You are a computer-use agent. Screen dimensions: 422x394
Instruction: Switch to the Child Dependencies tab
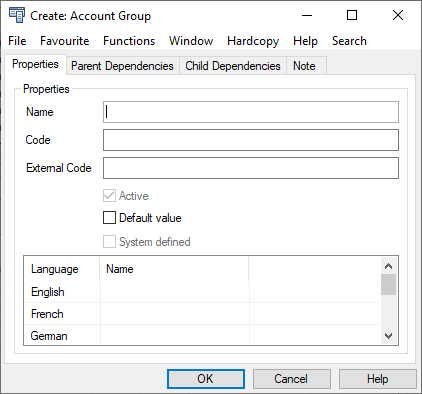click(x=233, y=66)
